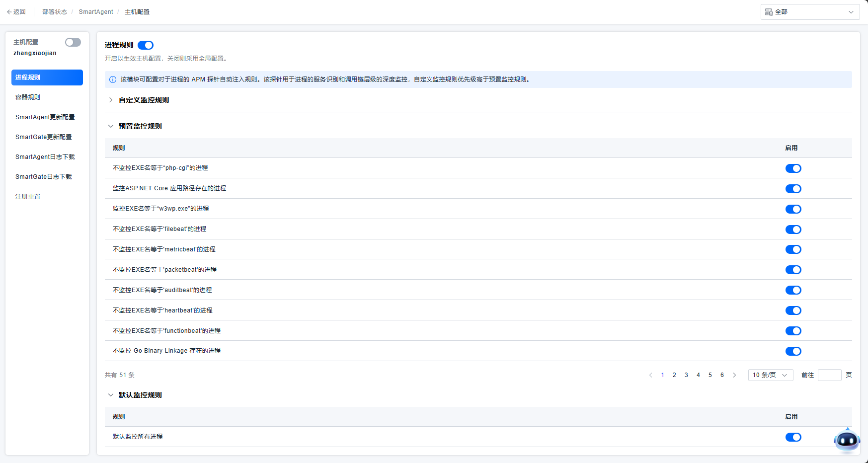
Task: Click the previous page left arrow
Action: [650, 375]
